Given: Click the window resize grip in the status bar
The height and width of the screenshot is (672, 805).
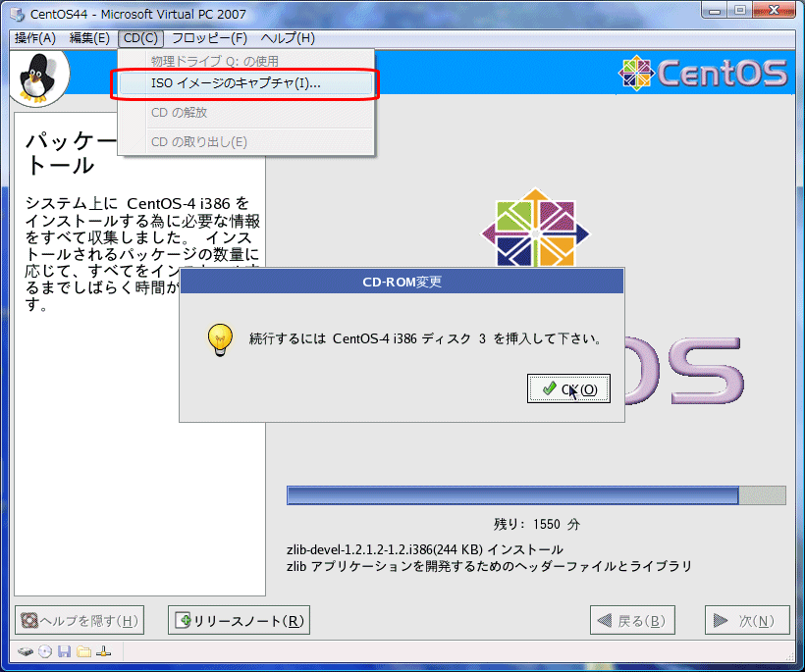Looking at the screenshot, I should point(790,657).
